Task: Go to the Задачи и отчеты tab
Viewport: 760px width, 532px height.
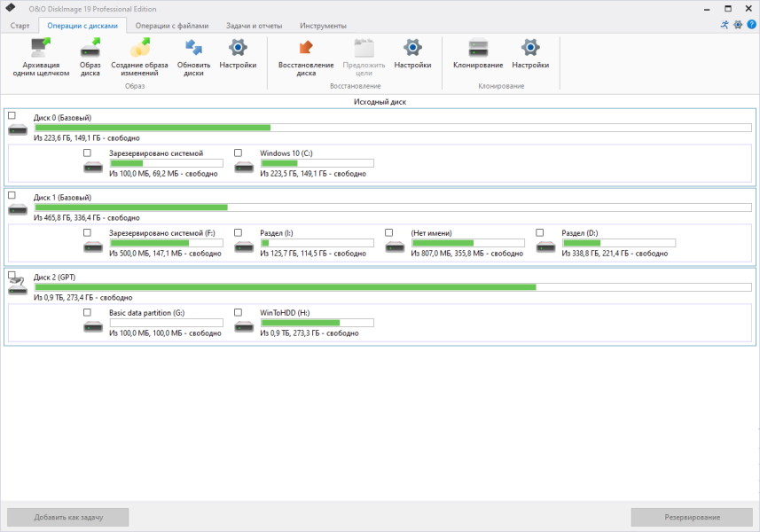Action: point(254,26)
